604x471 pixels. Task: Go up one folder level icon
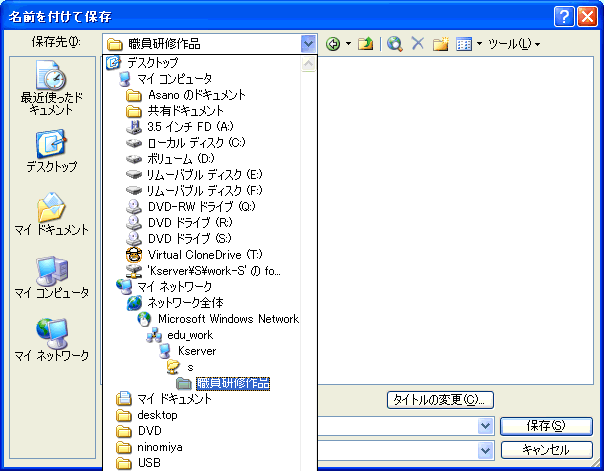point(365,44)
